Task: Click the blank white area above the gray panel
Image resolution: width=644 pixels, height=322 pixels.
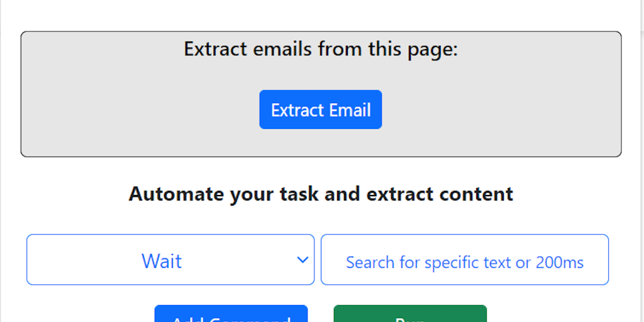Action: click(321, 15)
